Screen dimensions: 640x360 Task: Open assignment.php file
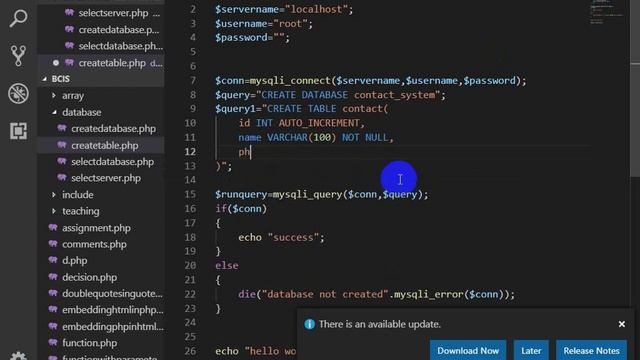click(x=96, y=228)
